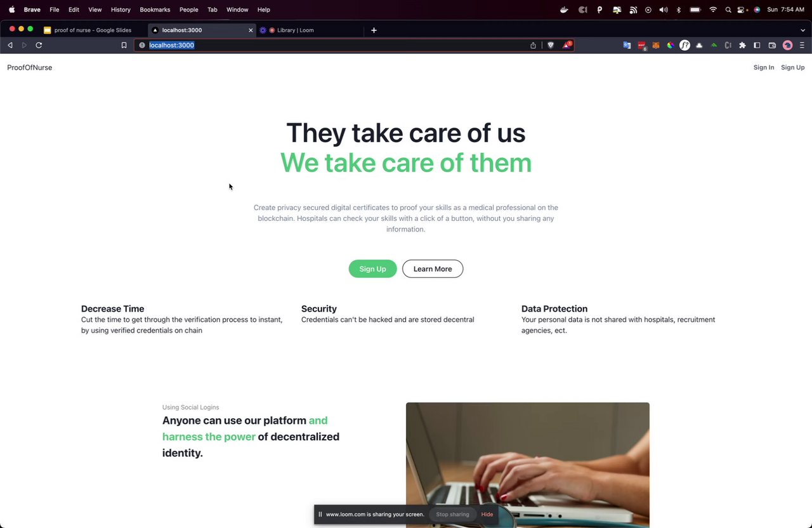The image size is (812, 528).
Task: Open the MetaMask fox extension
Action: tap(656, 45)
